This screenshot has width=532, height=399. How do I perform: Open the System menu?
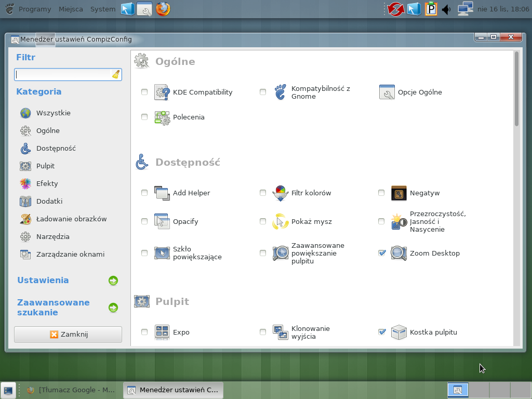coord(102,9)
